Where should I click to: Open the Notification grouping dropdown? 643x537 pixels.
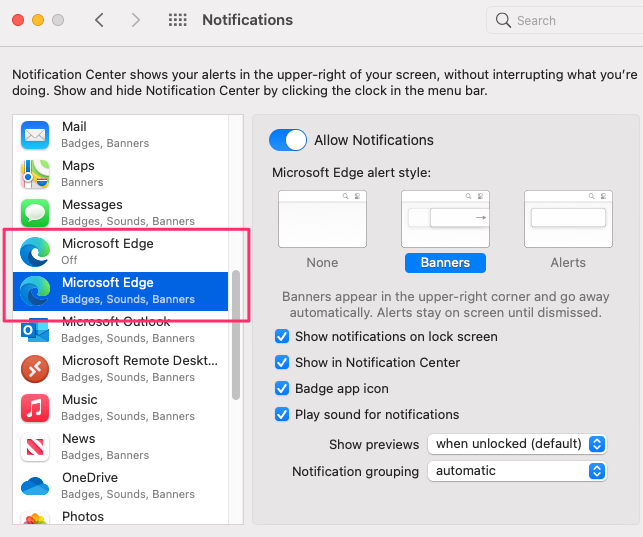pos(517,471)
